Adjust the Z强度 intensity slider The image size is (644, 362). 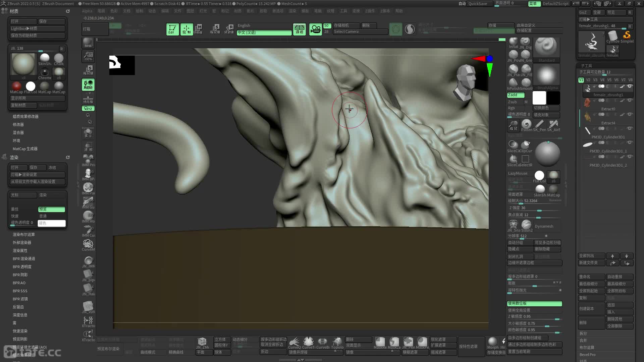point(534,208)
